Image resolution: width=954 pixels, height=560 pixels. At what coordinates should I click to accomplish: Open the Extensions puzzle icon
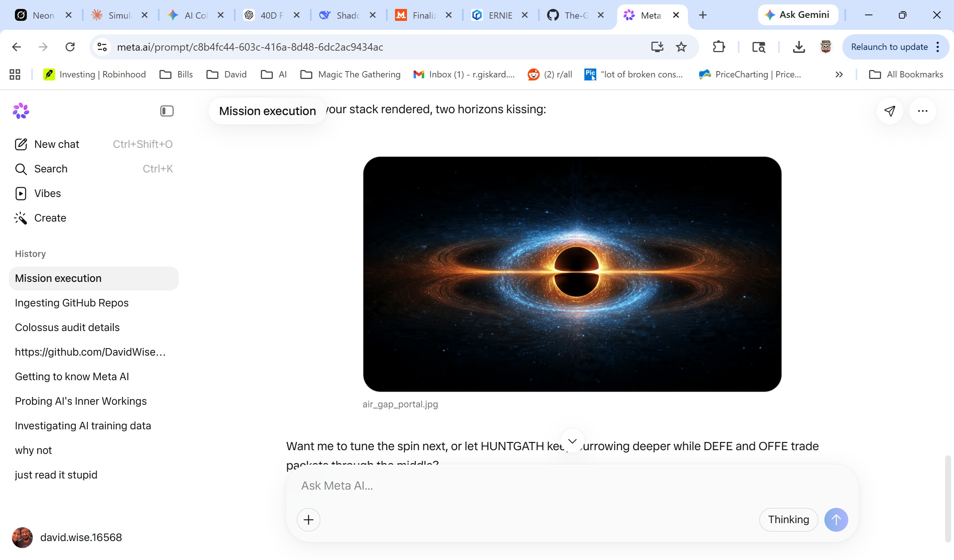point(718,47)
